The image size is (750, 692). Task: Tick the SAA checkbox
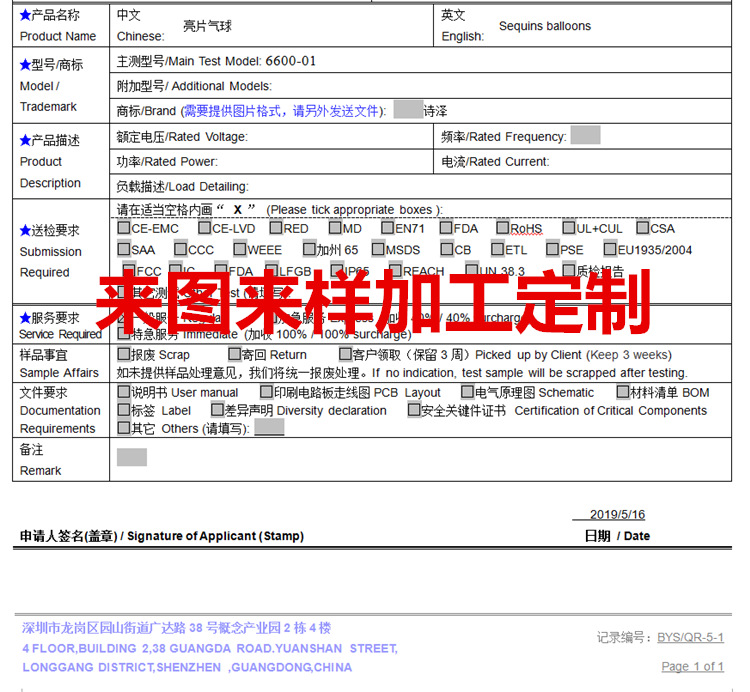(124, 249)
